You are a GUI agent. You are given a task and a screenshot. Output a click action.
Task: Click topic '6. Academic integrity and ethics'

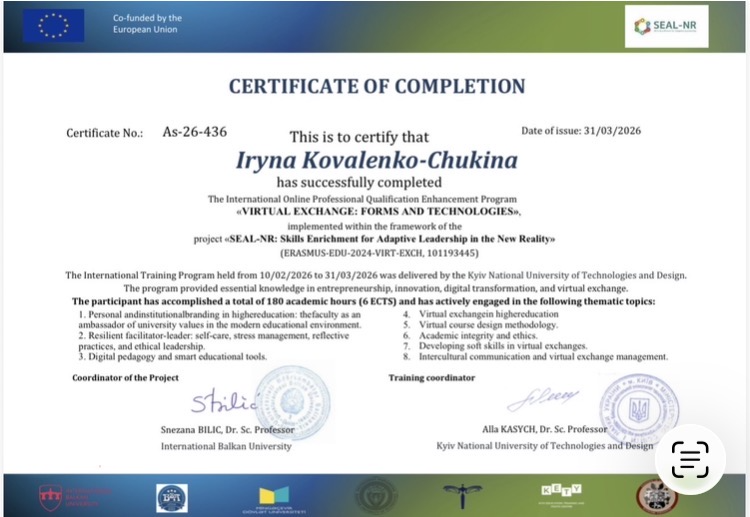(x=470, y=336)
